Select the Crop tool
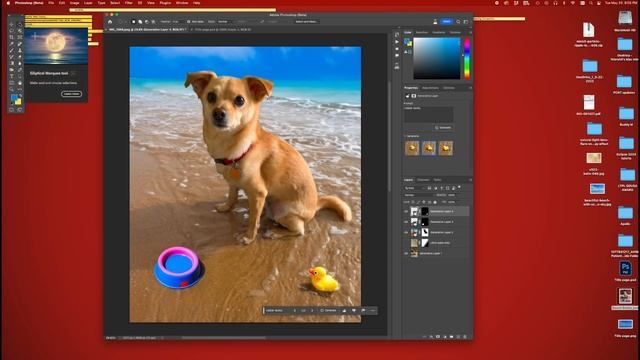Viewport: 640px width, 360px height. pyautogui.click(x=11, y=37)
